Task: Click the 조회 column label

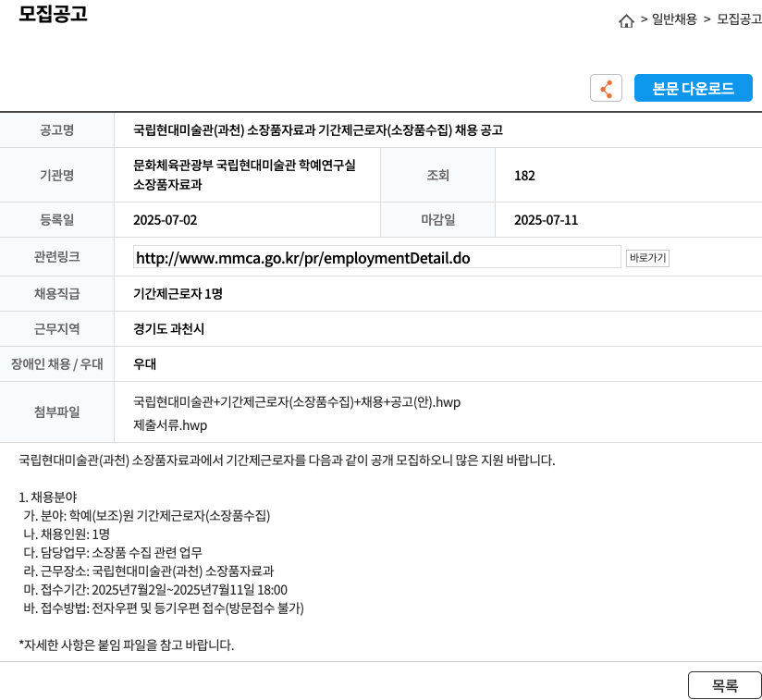Action: point(437,176)
